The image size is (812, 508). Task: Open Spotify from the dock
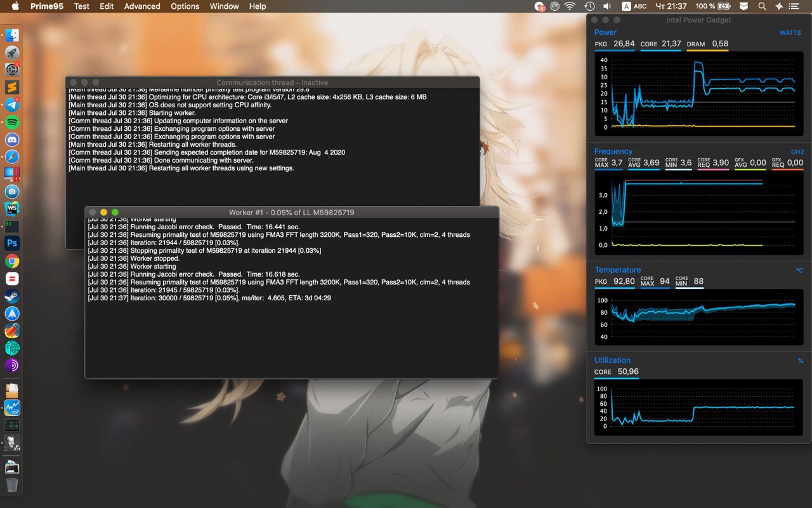point(12,122)
